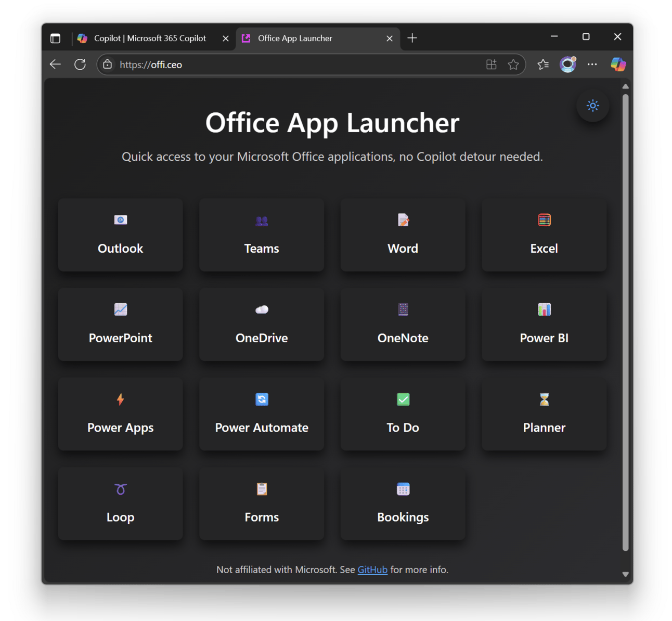672x621 pixels.
Task: Click the Forms clipboard icon
Action: [x=262, y=489]
